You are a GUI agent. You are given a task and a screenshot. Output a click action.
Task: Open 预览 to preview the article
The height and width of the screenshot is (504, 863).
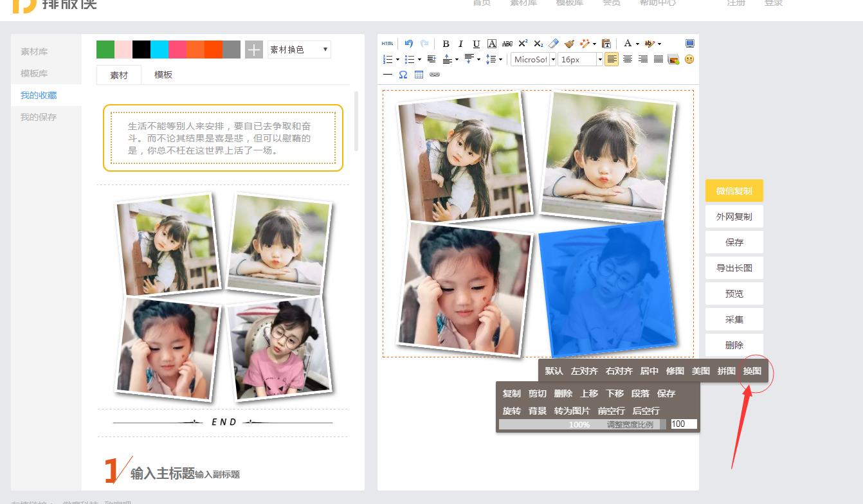pos(734,293)
